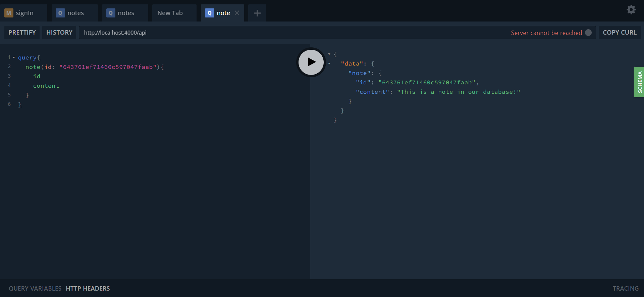Collapse the root response object arrow
644x297 pixels.
[x=329, y=54]
